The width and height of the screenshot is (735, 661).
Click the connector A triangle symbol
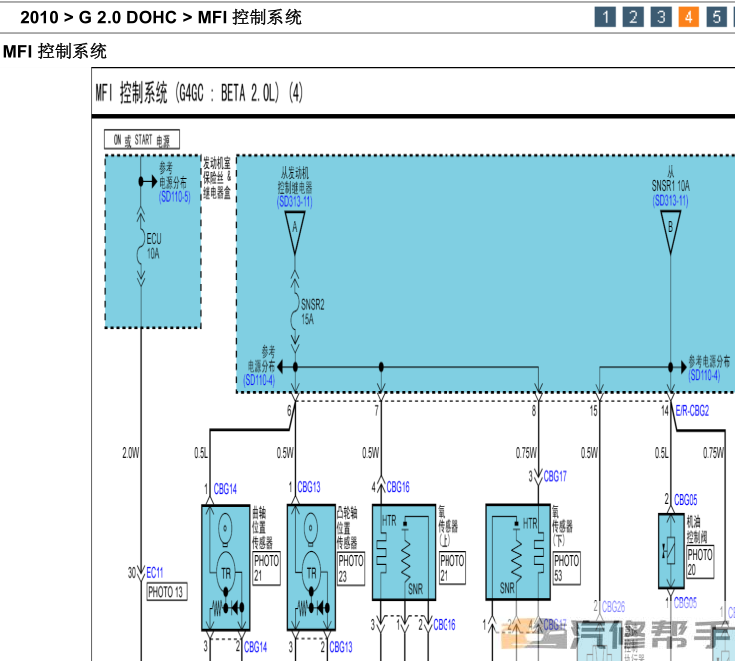pos(295,233)
